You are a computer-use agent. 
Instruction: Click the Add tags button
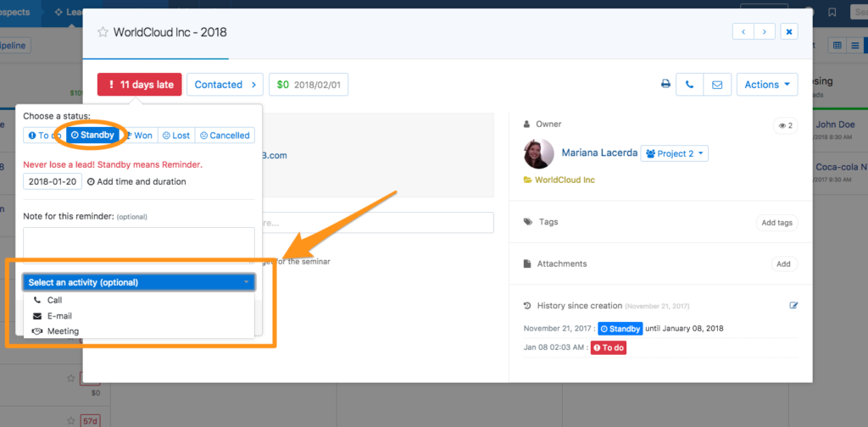776,222
